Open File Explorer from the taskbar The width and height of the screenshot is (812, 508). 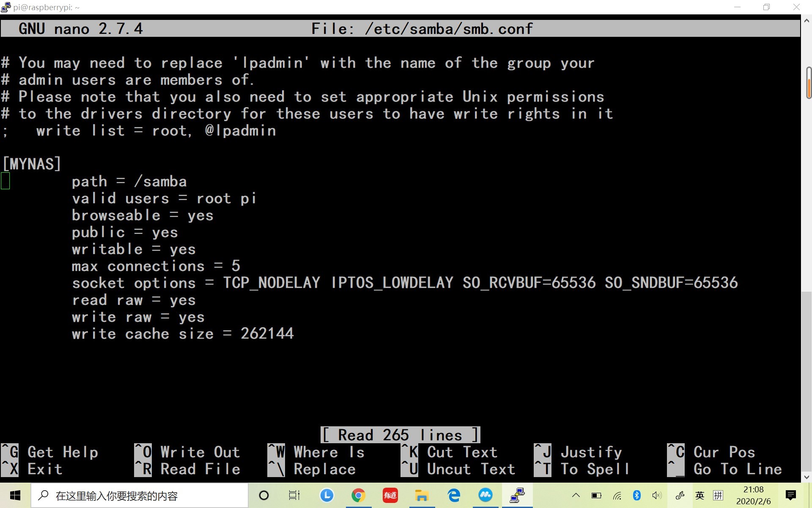422,495
